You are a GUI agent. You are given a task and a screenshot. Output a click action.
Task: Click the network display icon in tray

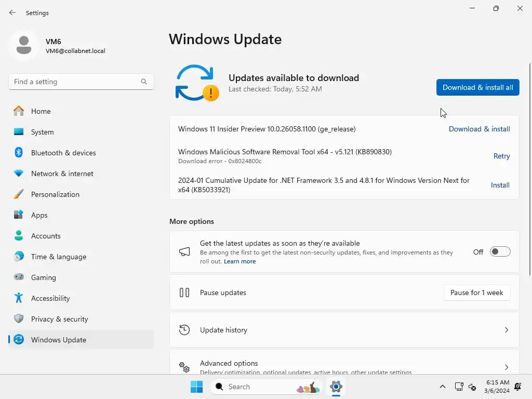click(459, 387)
